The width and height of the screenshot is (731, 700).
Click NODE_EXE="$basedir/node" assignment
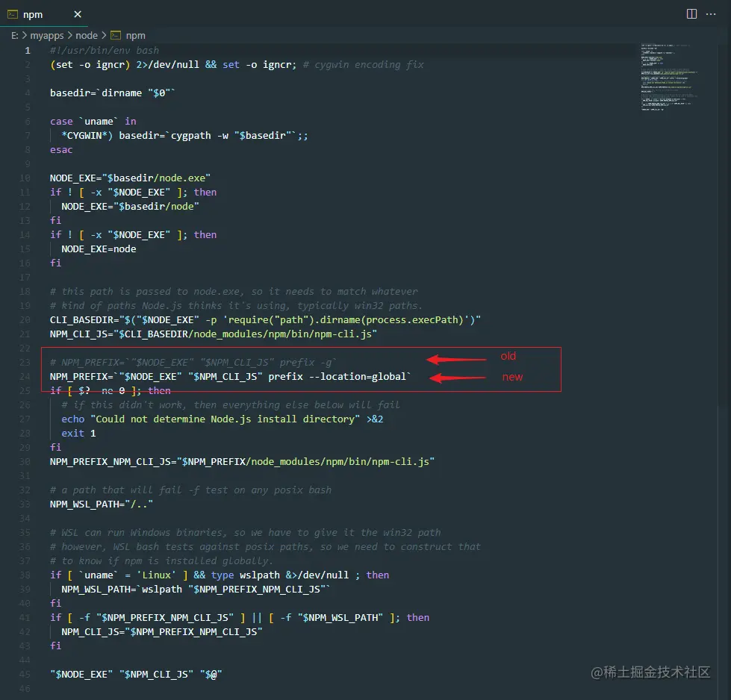(130, 207)
